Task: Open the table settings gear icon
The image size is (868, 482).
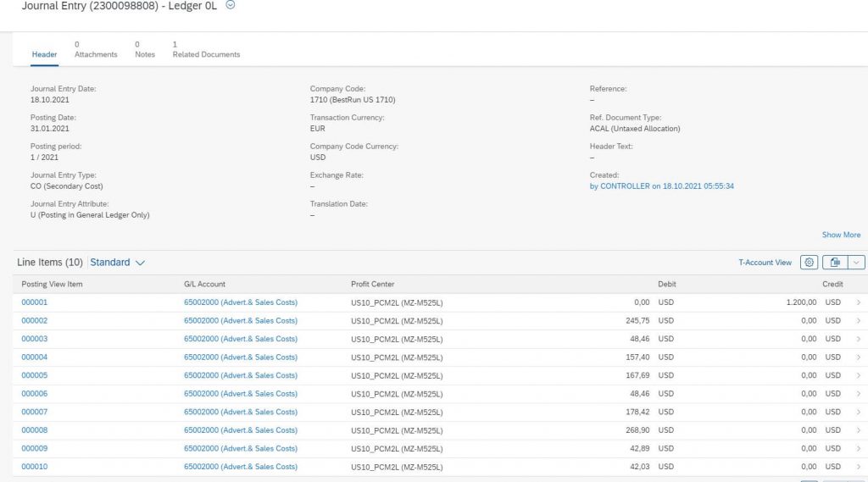Action: 809,263
